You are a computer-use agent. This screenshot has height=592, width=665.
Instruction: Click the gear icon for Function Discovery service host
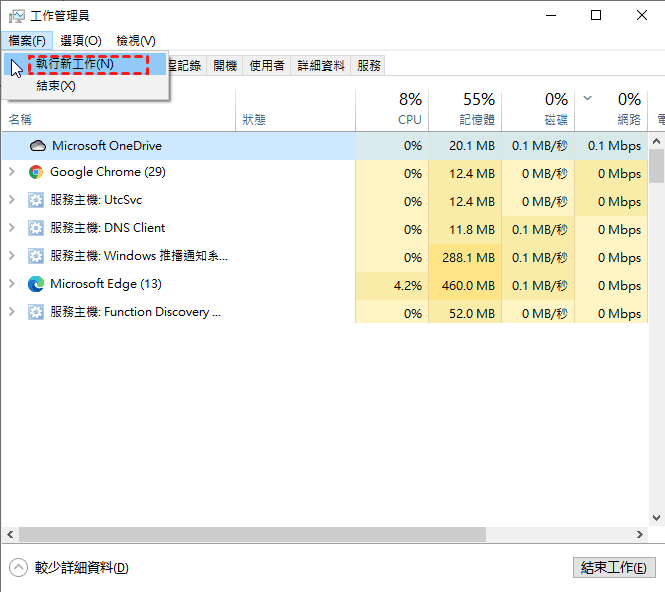click(36, 312)
